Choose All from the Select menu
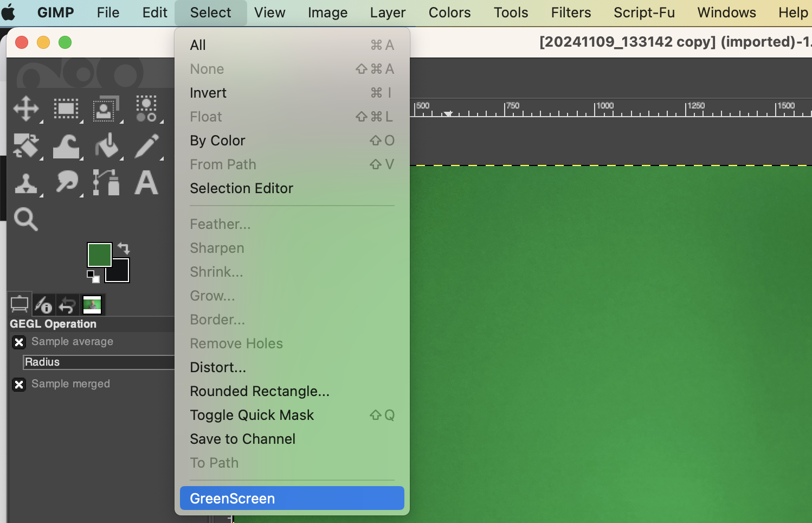The height and width of the screenshot is (523, 812). pos(292,45)
